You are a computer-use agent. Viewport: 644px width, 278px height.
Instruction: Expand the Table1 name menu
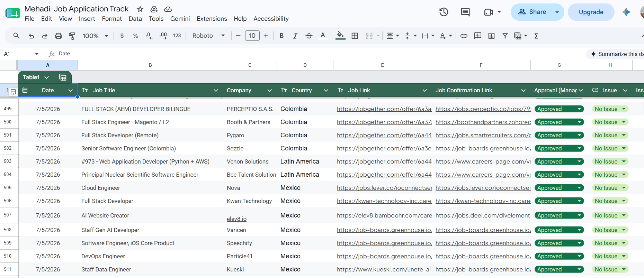(46, 77)
